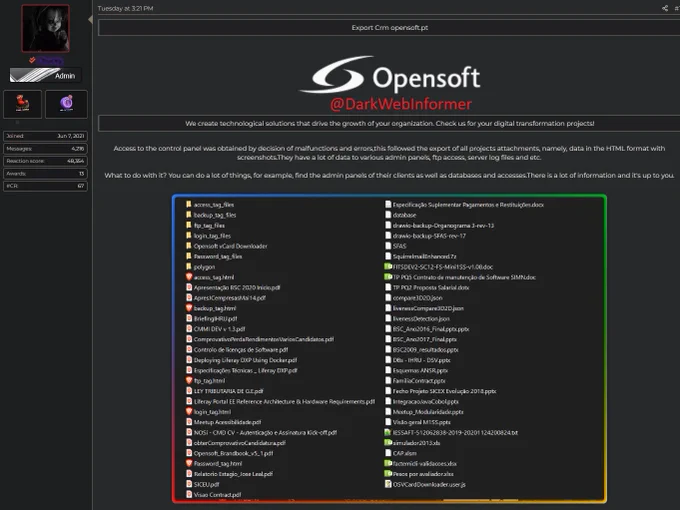Click the SquirrelmailEnhanced.7z archive icon
The image size is (680, 510).
click(x=388, y=256)
